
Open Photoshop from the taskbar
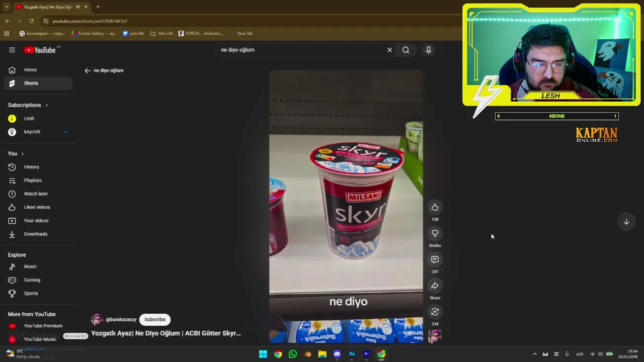click(x=352, y=354)
